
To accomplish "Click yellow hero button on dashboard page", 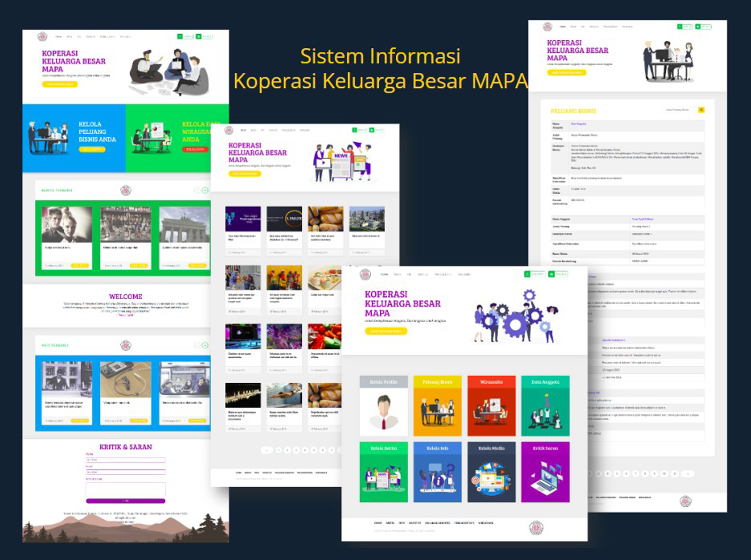I will [386, 331].
